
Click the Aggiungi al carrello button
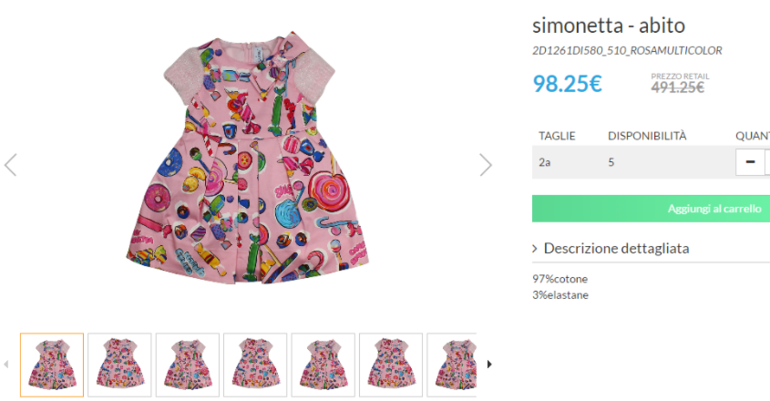[651, 208]
